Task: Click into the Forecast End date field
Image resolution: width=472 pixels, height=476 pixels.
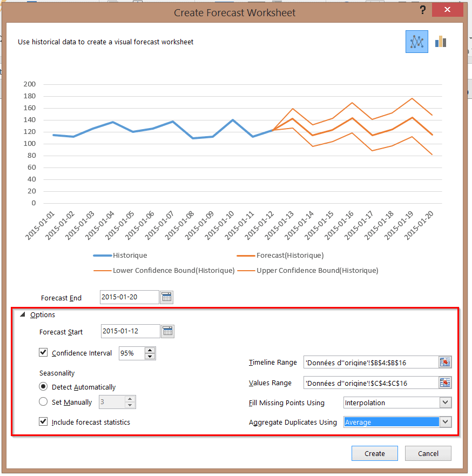Action: [x=129, y=297]
